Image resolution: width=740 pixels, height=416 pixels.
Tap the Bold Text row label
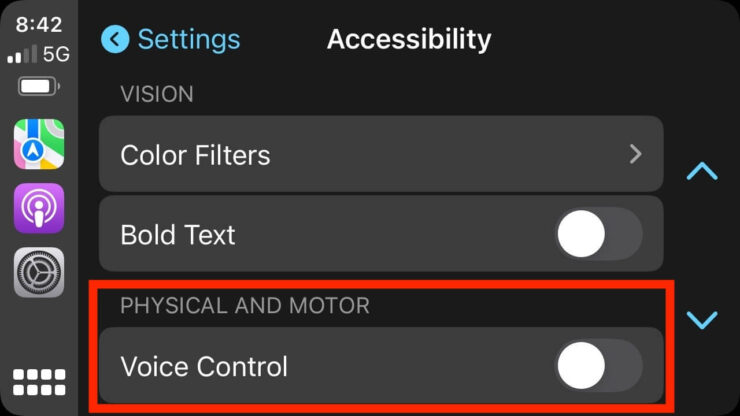tap(178, 235)
